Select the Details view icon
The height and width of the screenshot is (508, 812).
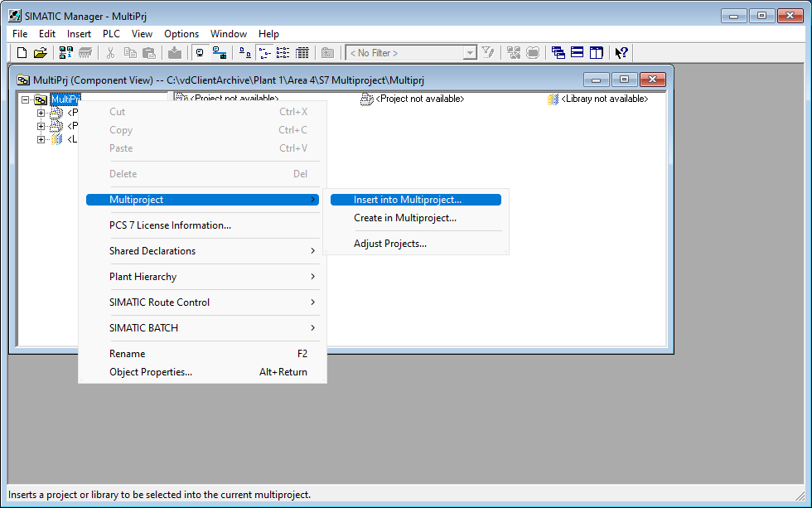(x=302, y=52)
